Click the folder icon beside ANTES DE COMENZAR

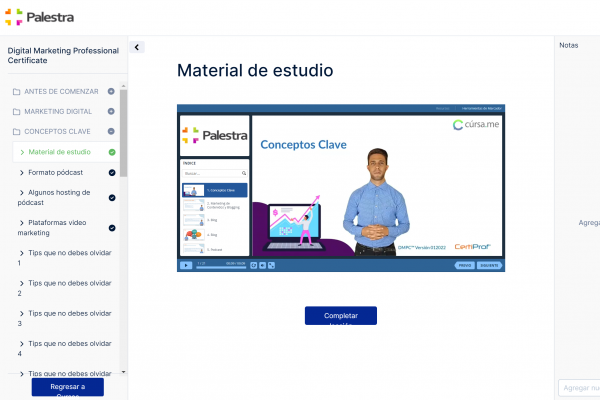[16, 92]
